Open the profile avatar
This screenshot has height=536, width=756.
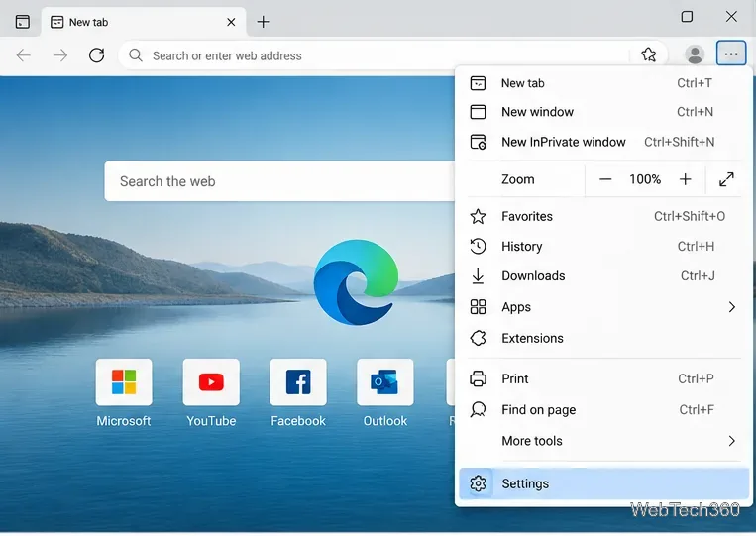(695, 54)
